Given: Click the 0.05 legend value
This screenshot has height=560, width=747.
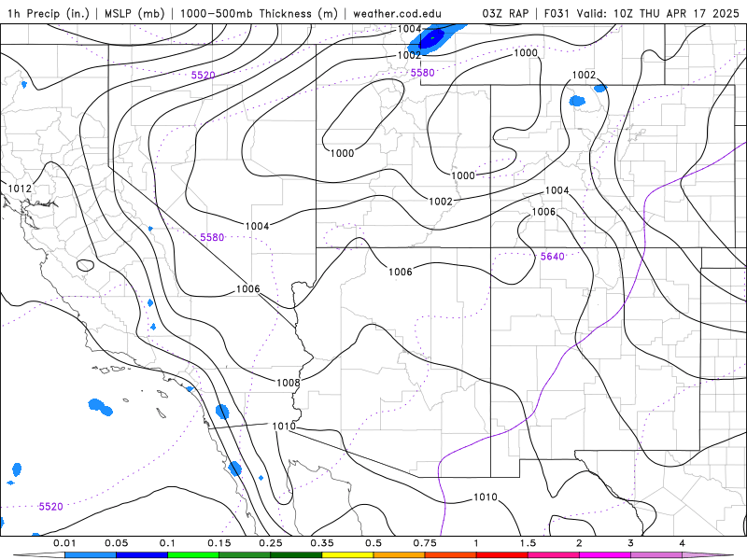Looking at the screenshot, I should coord(116,543).
